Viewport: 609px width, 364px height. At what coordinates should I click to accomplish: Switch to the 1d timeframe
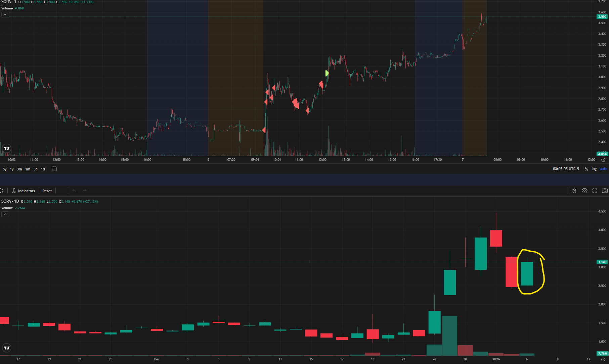click(x=42, y=169)
